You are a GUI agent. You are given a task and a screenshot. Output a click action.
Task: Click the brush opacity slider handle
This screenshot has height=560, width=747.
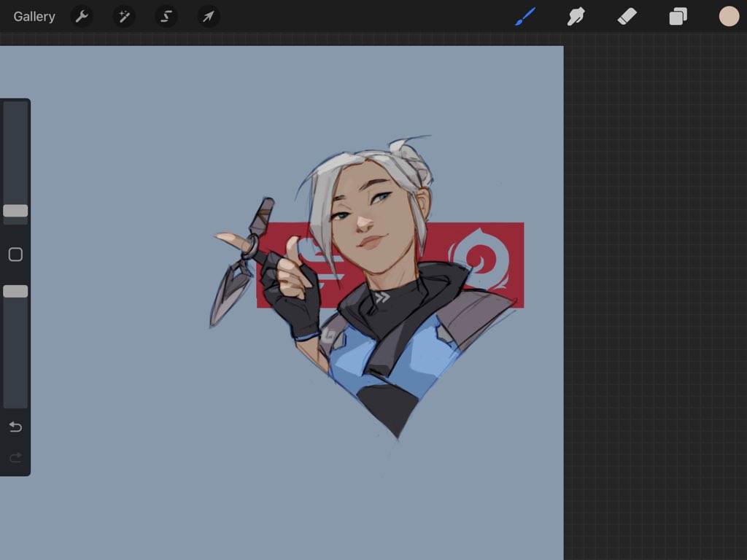16,292
